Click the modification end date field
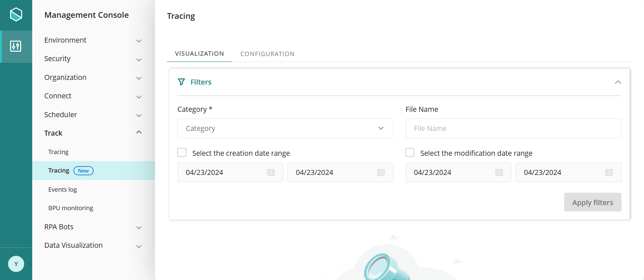The width and height of the screenshot is (644, 280). click(x=568, y=173)
